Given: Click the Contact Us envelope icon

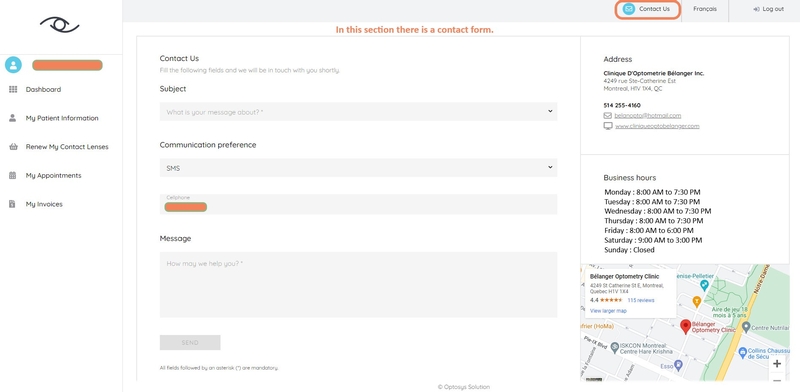Looking at the screenshot, I should (x=629, y=9).
